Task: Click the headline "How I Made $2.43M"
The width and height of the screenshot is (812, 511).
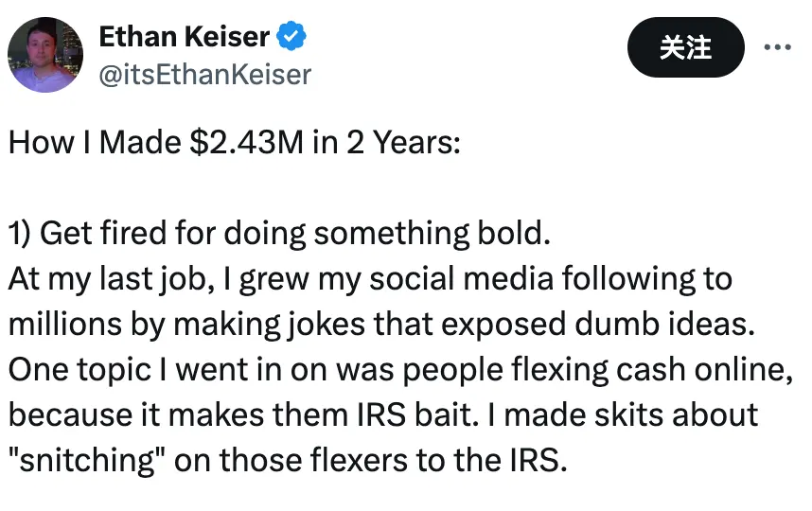Action: pyautogui.click(x=151, y=142)
